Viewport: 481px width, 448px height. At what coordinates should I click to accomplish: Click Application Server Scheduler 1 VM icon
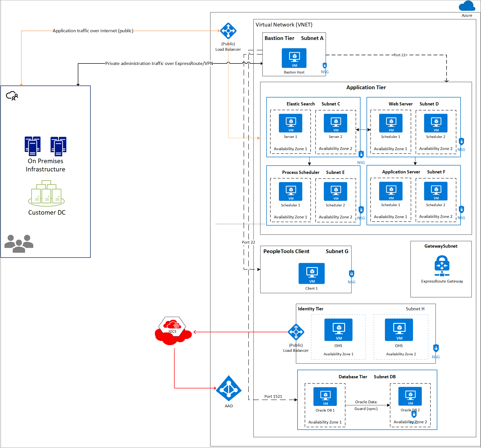click(391, 191)
